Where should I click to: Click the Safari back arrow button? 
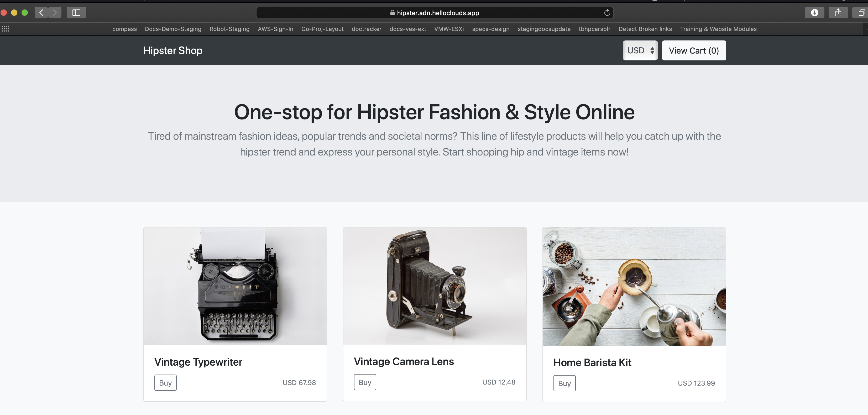(x=41, y=13)
